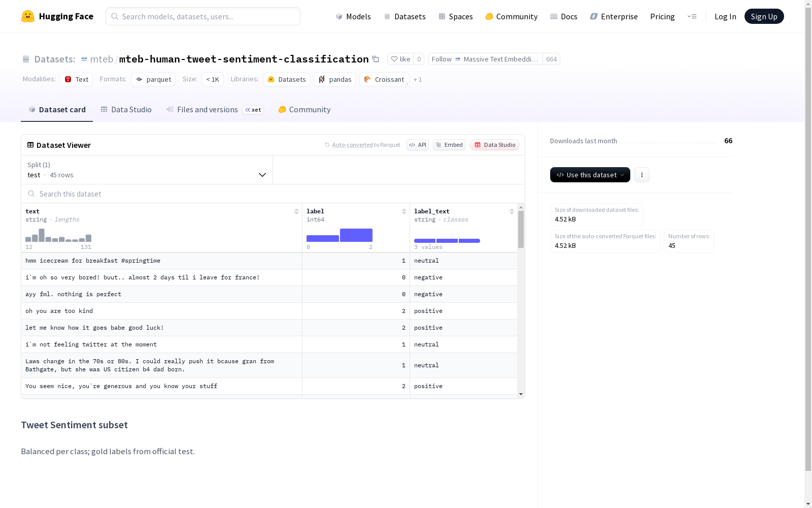Click the dataset viewer vertical scrollbar thumb

click(521, 229)
